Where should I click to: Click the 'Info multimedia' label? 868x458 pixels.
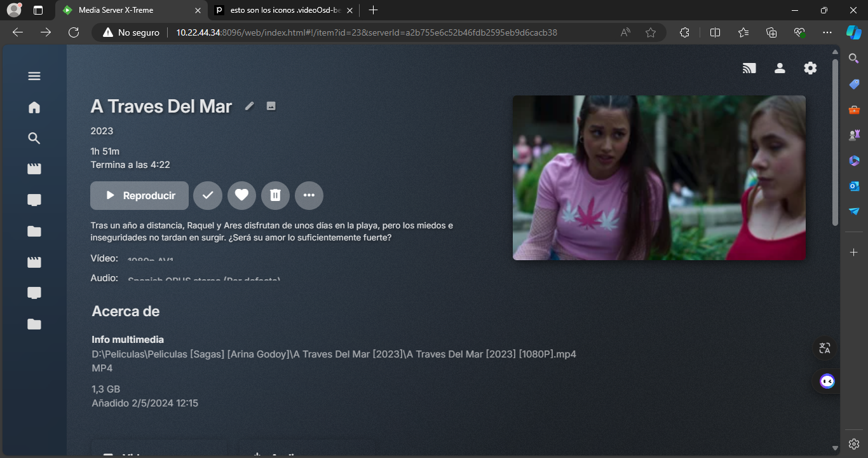pos(128,340)
